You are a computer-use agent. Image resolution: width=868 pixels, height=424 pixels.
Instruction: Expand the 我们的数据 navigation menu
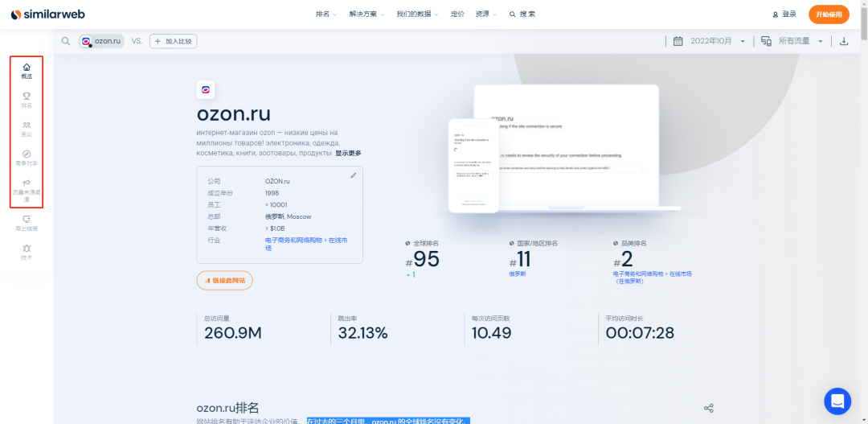tap(417, 14)
